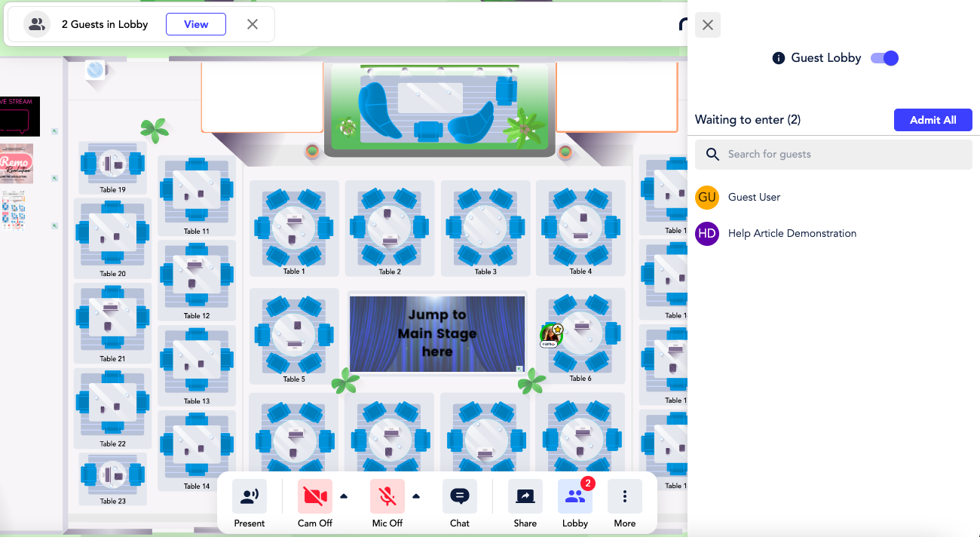The height and width of the screenshot is (537, 980).
Task: Click the guests icon in the lobby notification banner
Action: coord(36,23)
